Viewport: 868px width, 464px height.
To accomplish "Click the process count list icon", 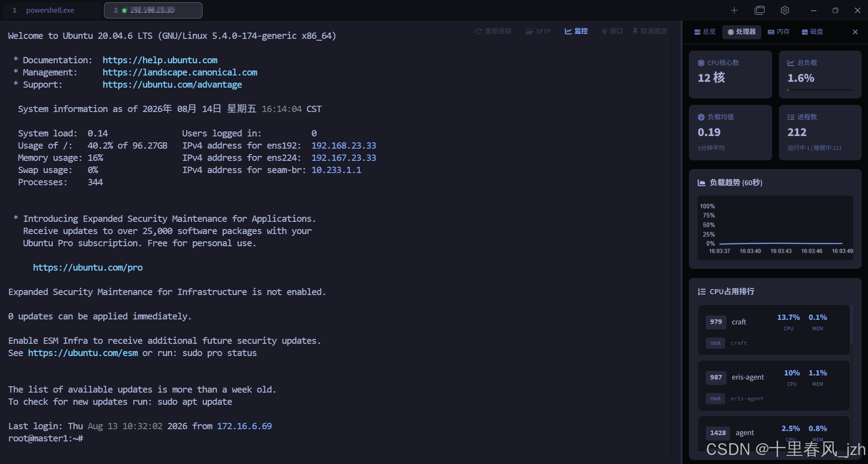I will coord(791,117).
